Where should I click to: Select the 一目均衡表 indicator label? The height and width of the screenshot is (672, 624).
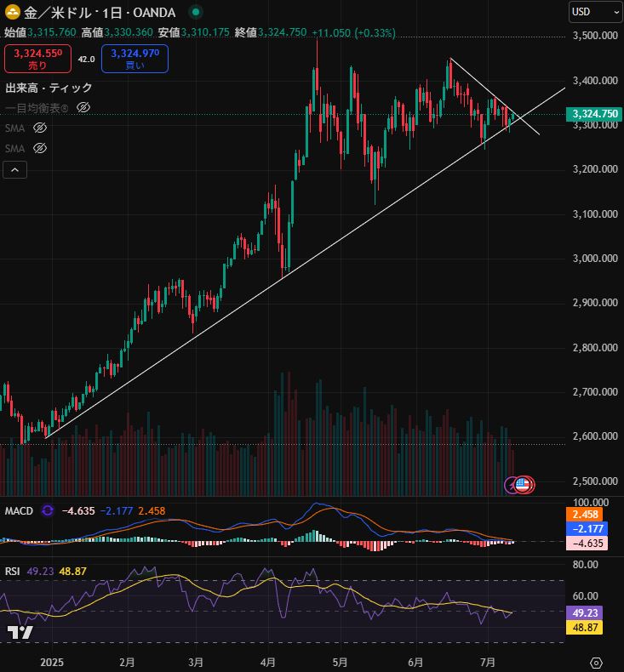(x=37, y=108)
